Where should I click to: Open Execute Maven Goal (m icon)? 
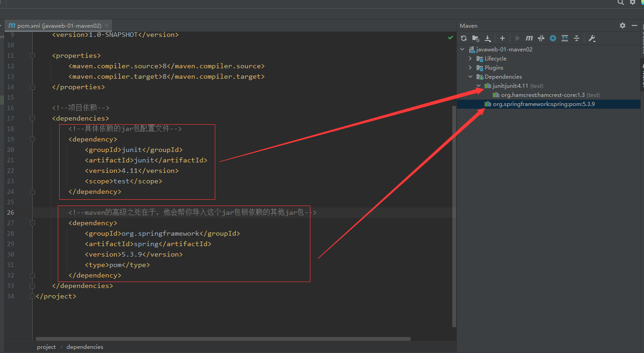pyautogui.click(x=529, y=38)
